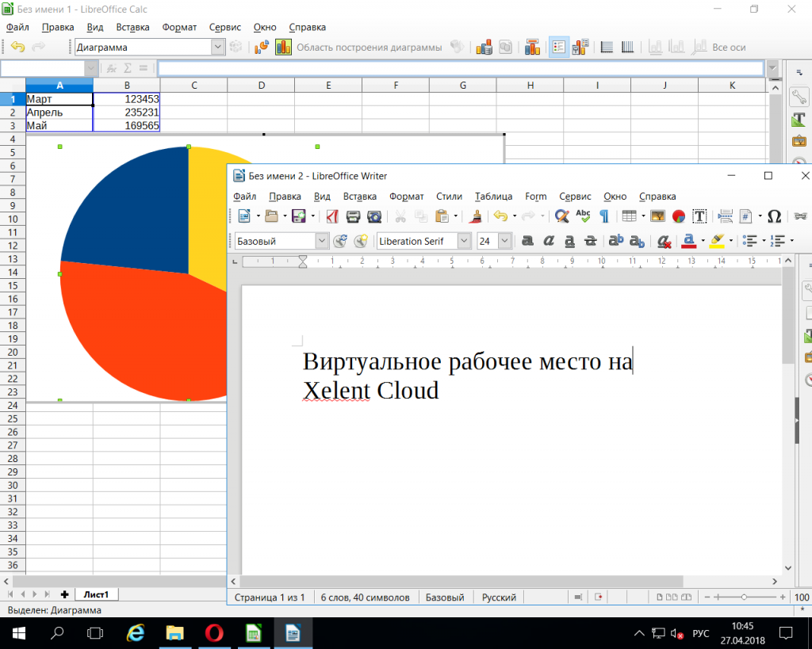Expand the highlighting color dropdown arrow

pyautogui.click(x=730, y=241)
